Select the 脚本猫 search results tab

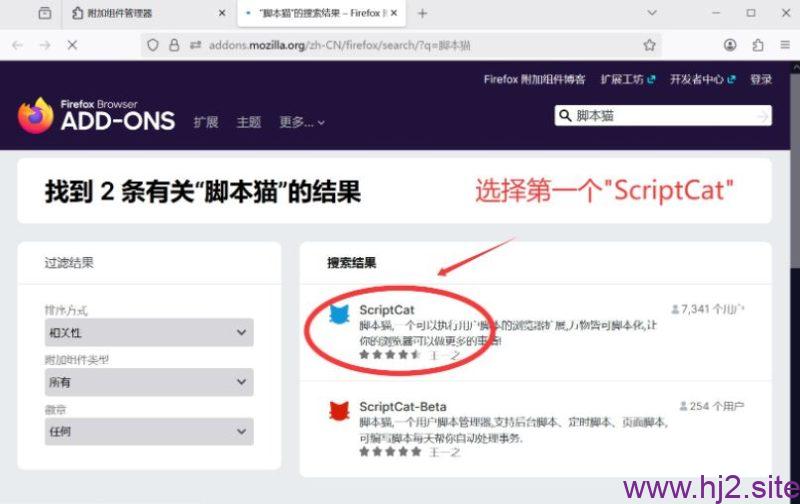321,13
